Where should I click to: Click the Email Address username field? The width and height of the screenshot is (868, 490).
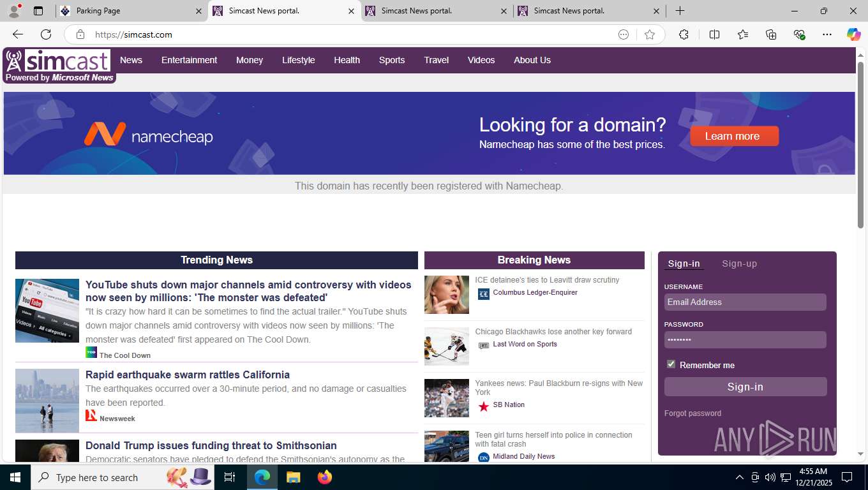point(745,302)
